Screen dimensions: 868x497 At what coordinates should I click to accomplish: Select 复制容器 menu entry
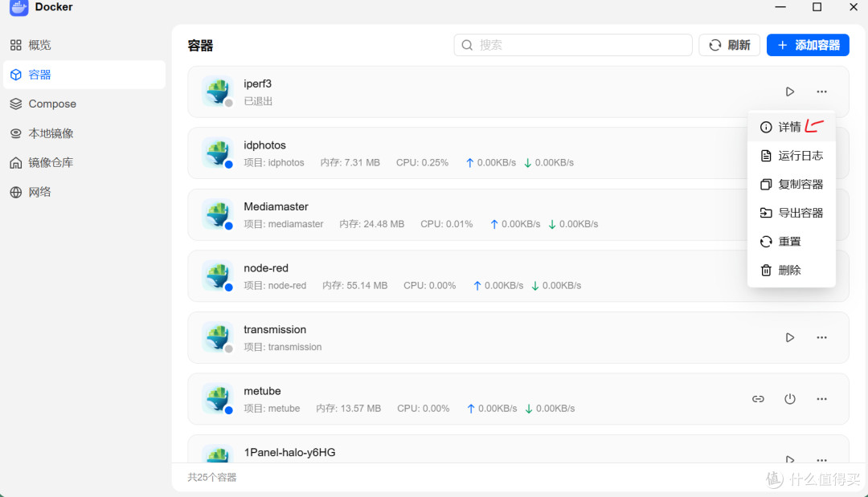pyautogui.click(x=791, y=185)
